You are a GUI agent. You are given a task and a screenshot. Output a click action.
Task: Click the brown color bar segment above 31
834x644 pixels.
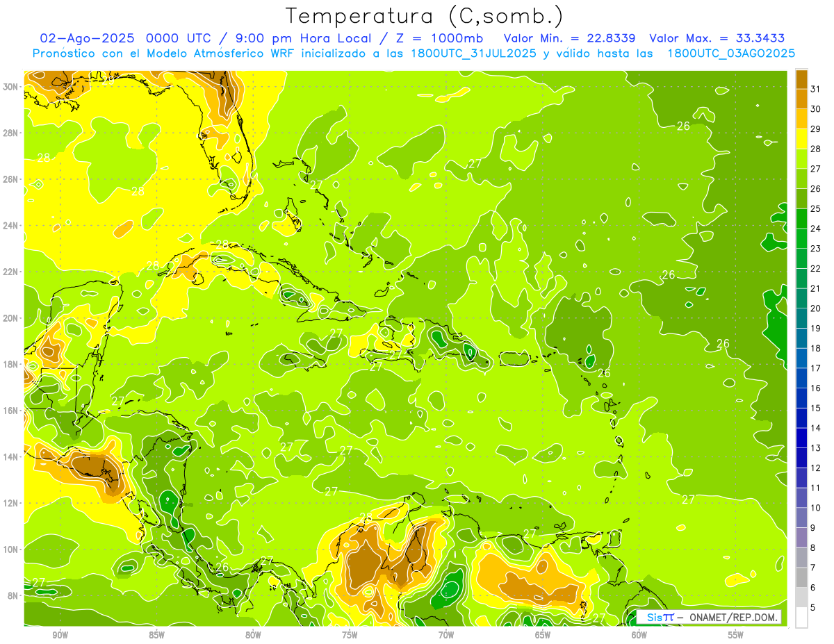[801, 79]
